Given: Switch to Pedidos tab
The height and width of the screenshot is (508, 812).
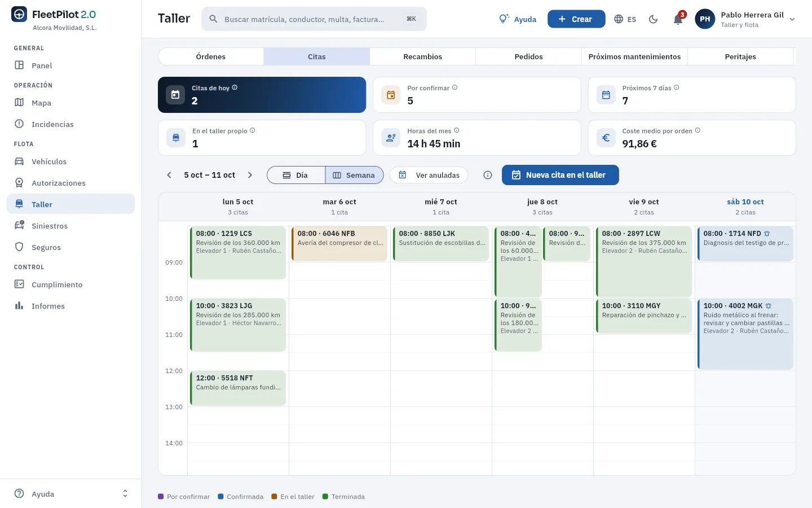Looking at the screenshot, I should 529,56.
